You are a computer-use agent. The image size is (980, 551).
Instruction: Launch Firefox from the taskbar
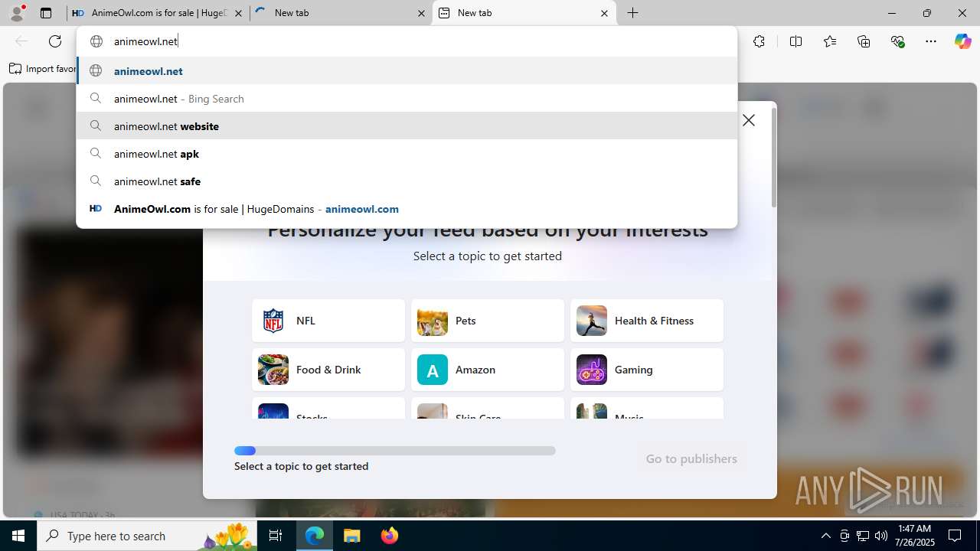[390, 536]
